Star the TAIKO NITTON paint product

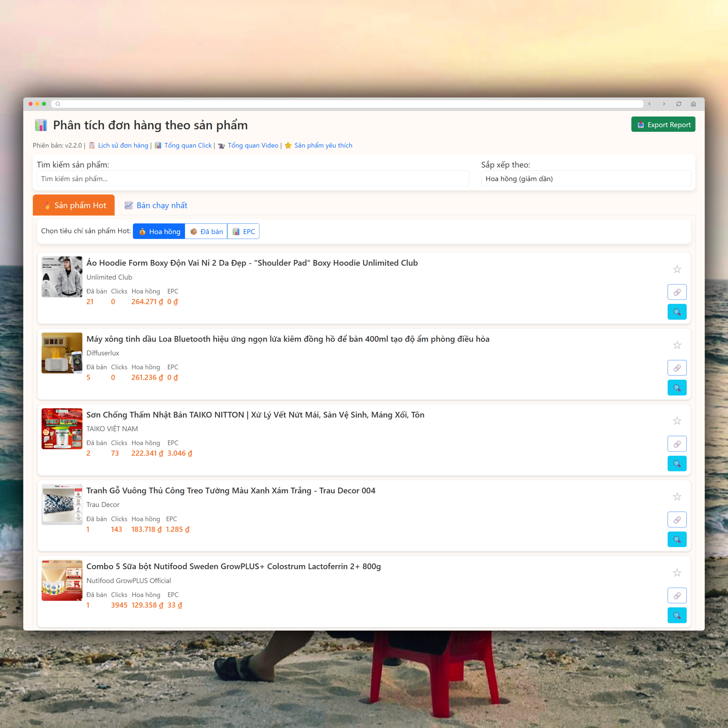coord(677,421)
